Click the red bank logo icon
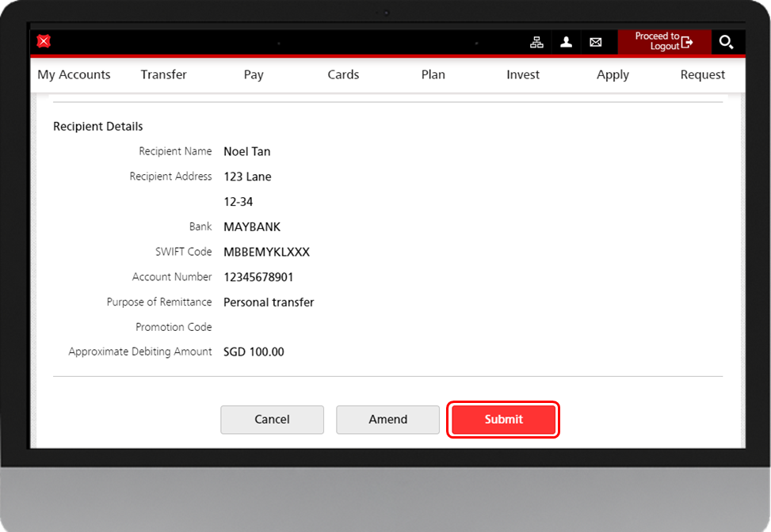 (44, 42)
